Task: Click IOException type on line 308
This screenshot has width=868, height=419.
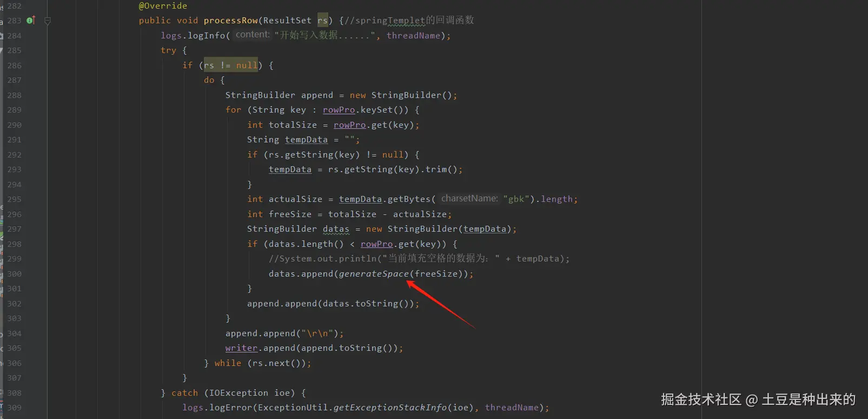Action: 238,393
